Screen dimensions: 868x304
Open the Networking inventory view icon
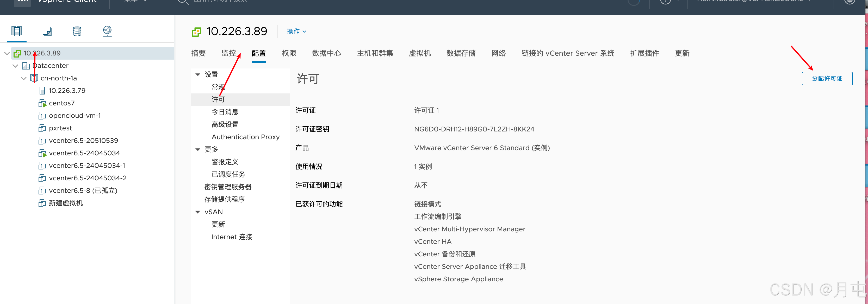tap(107, 31)
